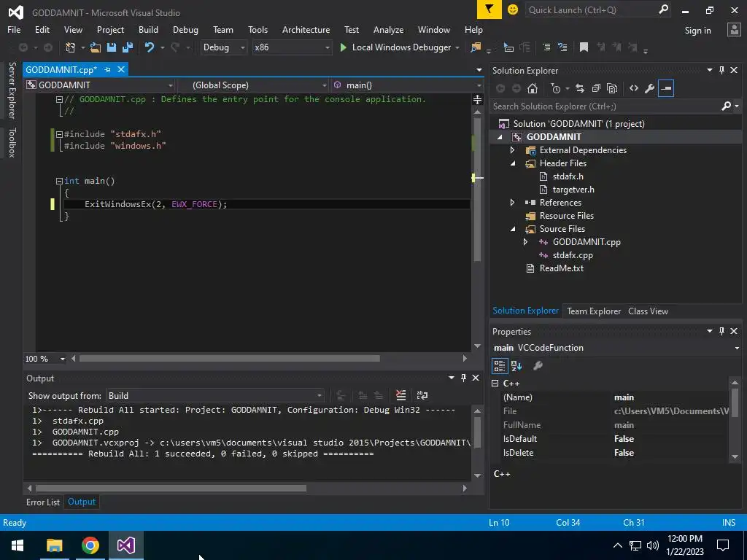Click the Save All toolbar icon

(128, 47)
